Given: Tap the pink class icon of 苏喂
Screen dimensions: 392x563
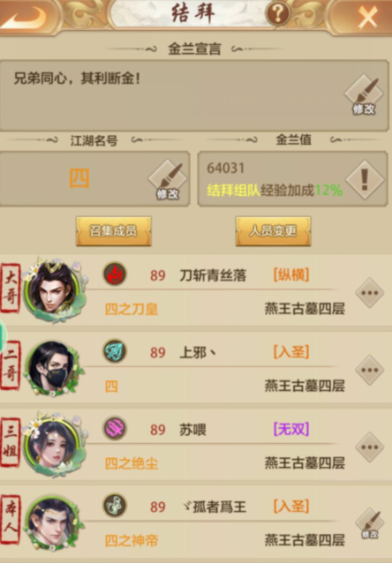Looking at the screenshot, I should (115, 428).
